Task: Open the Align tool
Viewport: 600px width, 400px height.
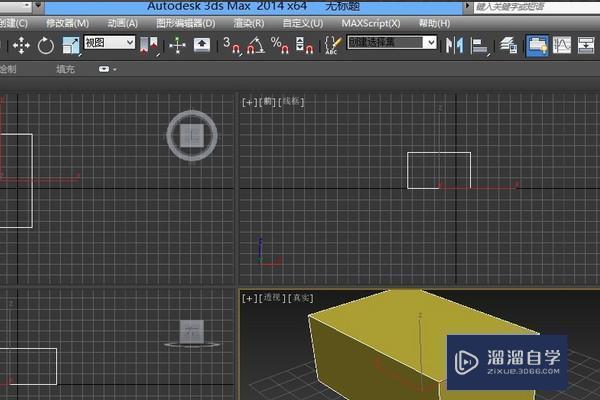Action: pos(480,45)
